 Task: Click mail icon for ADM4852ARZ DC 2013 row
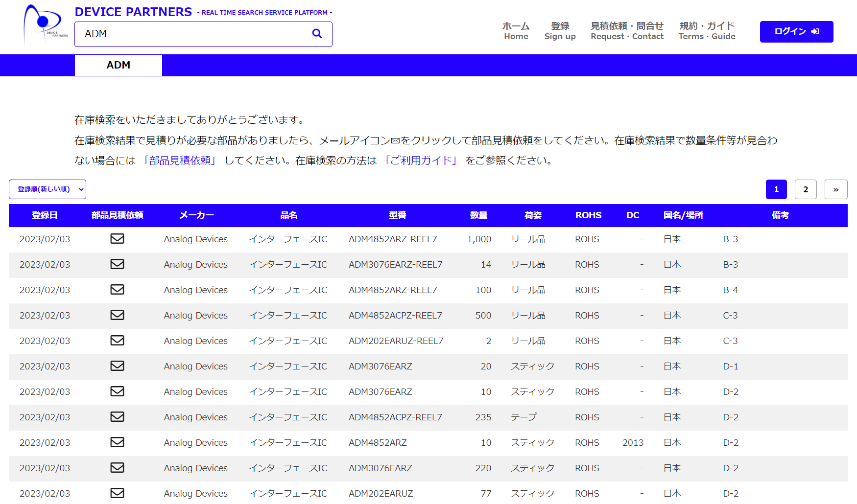point(117,442)
